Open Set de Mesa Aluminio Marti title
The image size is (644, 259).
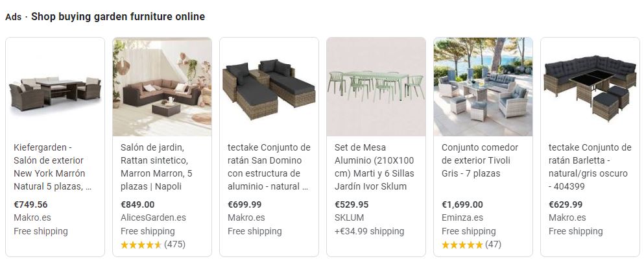click(375, 167)
